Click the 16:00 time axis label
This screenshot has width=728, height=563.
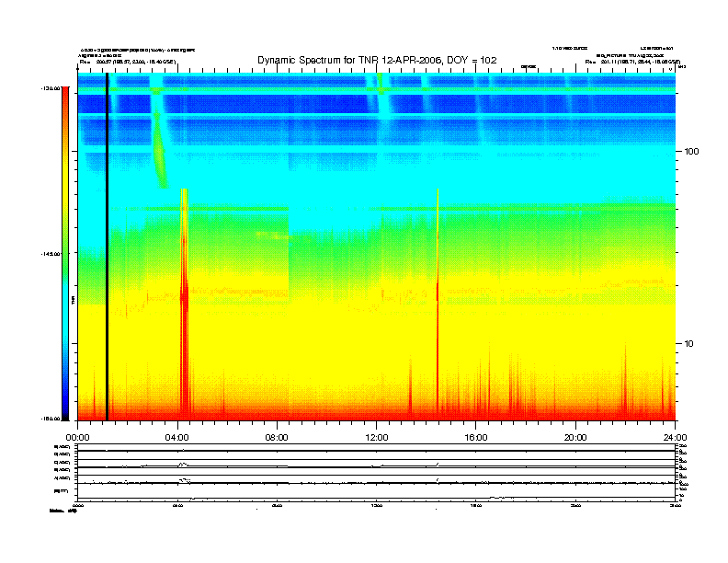coord(476,438)
